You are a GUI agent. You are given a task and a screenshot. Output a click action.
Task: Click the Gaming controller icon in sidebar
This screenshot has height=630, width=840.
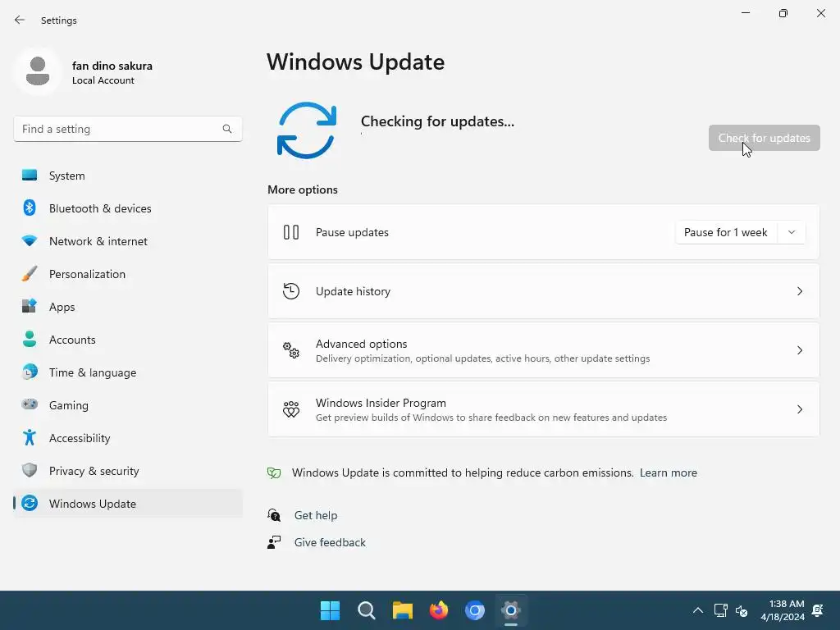pos(30,404)
